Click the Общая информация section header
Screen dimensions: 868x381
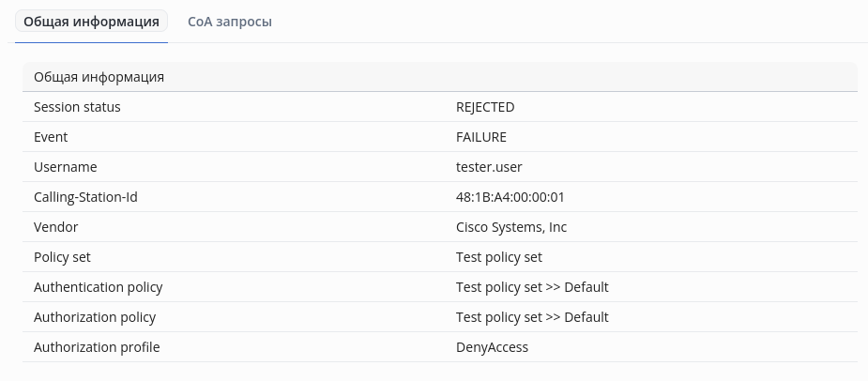point(99,77)
